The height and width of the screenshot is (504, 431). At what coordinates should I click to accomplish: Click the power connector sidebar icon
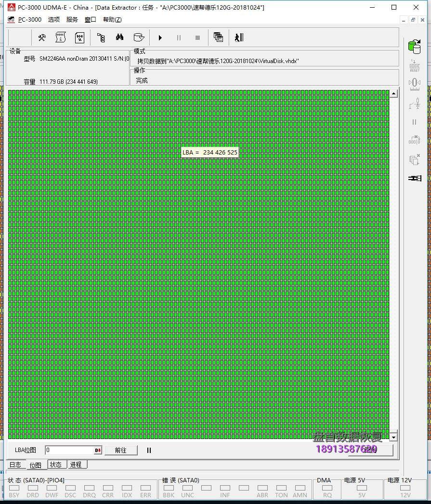415,103
